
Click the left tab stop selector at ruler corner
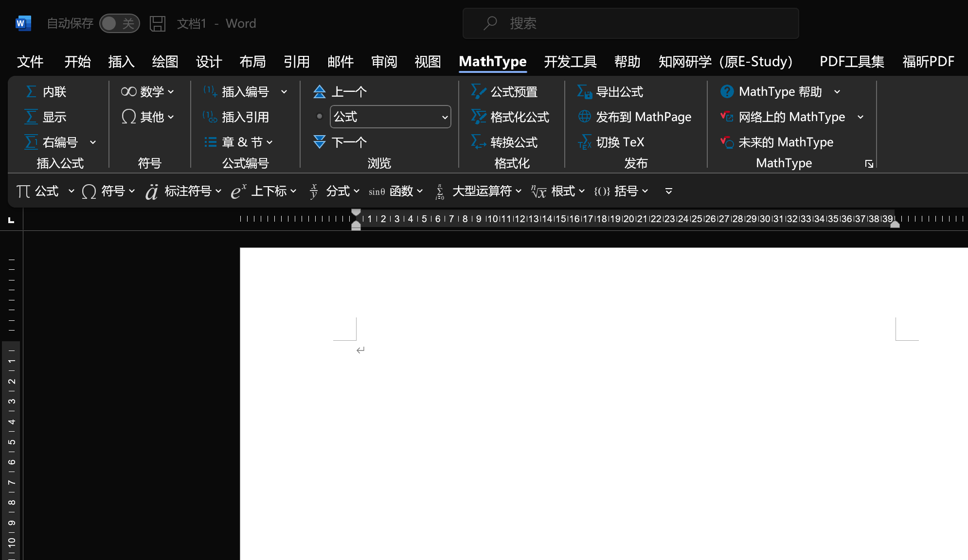click(x=11, y=220)
